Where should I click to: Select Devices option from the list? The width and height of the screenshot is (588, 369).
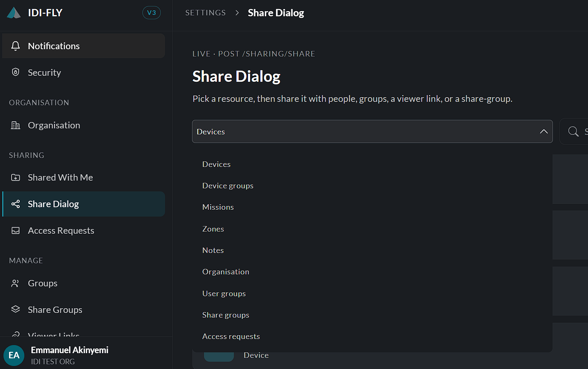[372, 164]
